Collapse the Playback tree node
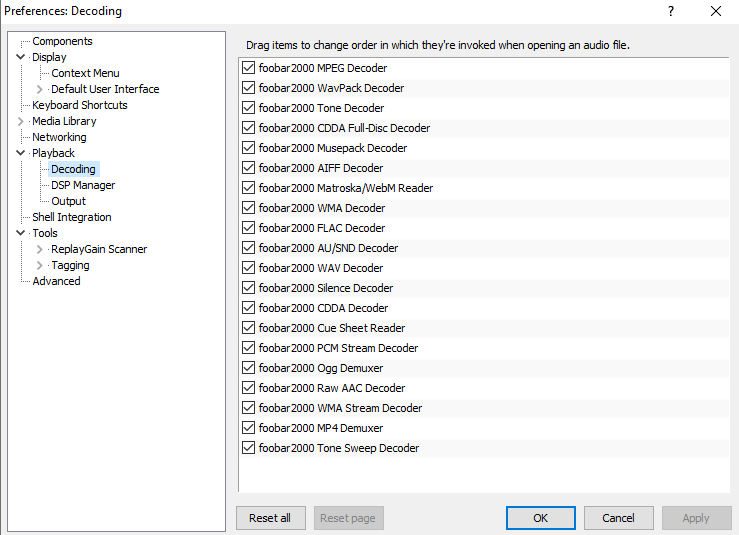 coord(20,153)
